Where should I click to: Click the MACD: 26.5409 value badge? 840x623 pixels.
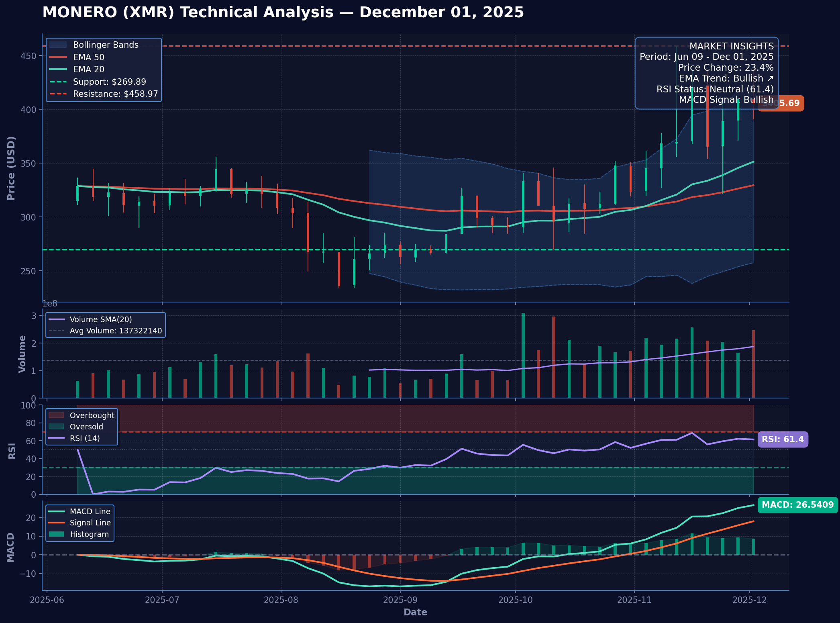coord(797,505)
